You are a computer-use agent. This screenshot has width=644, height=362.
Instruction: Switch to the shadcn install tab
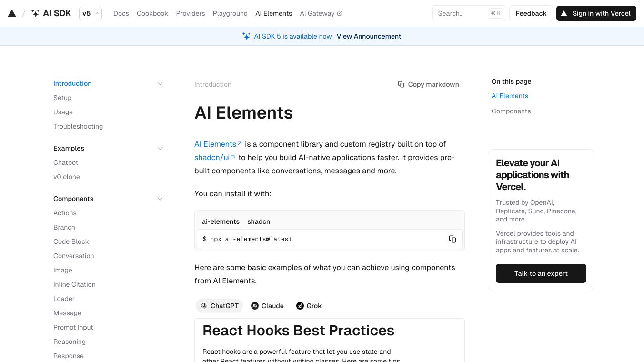[259, 221]
